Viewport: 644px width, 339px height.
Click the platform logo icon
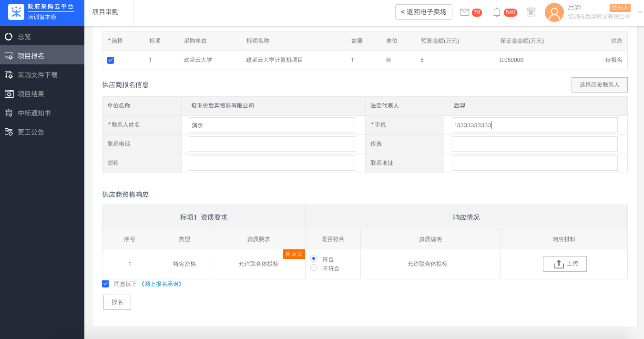16,12
